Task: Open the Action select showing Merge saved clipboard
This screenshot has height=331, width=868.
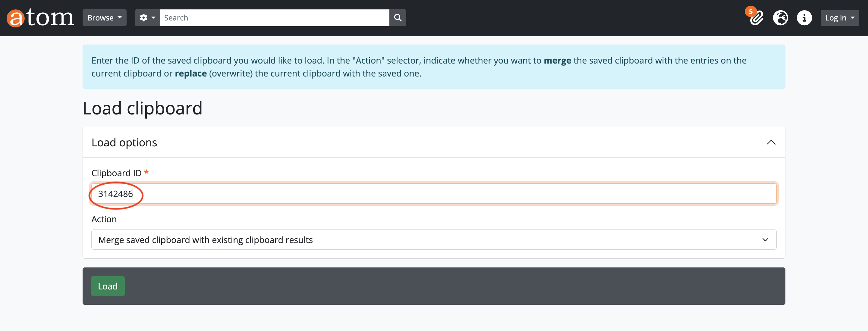Action: coord(434,240)
